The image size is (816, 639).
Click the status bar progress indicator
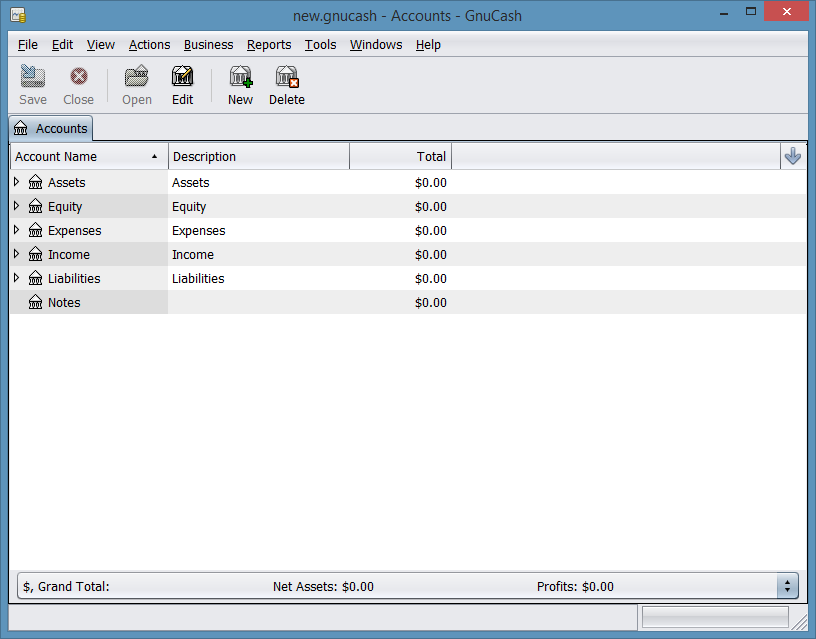[715, 617]
